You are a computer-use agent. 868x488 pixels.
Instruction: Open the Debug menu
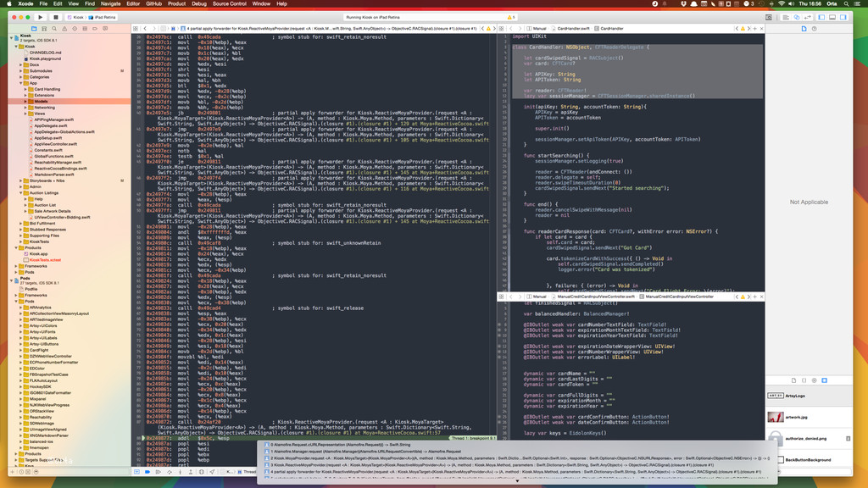pyautogui.click(x=198, y=4)
